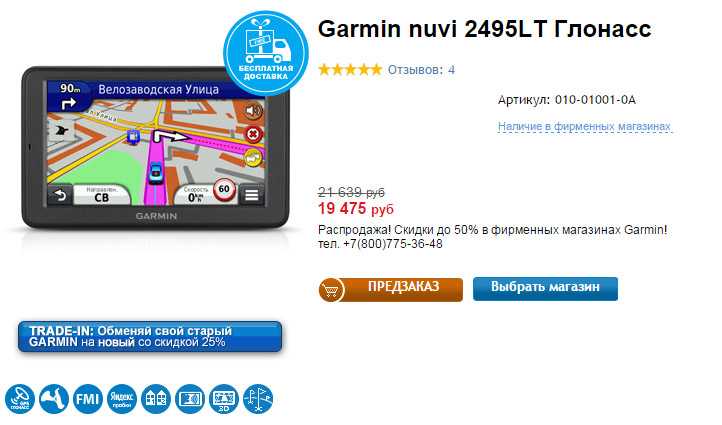The height and width of the screenshot is (425, 722).
Task: Click the GPS Glonass satellite feature icon
Action: pyautogui.click(x=20, y=399)
